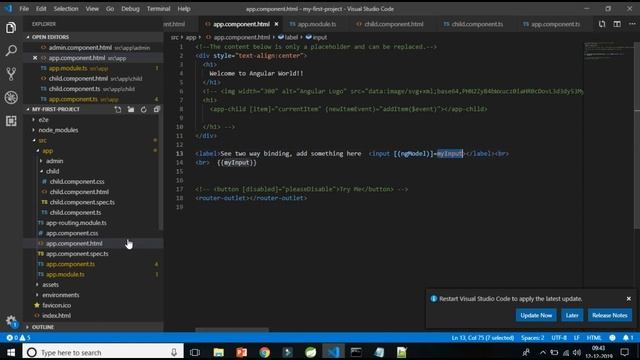Refresh the explorer tree
The height and width of the screenshot is (360, 640).
144,109
